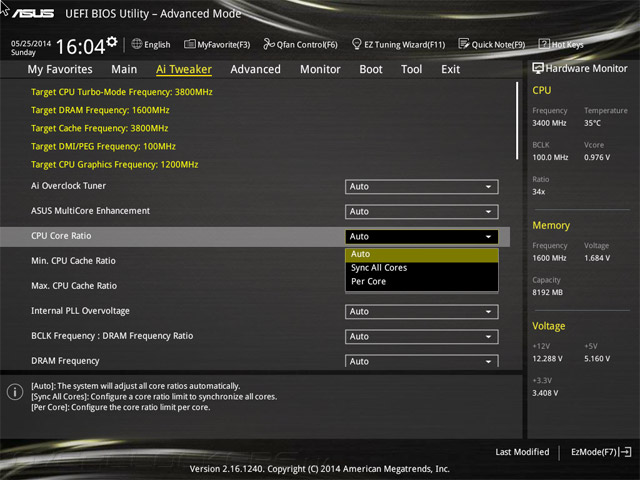Go to the Advanced tab
This screenshot has width=640, height=480.
(256, 69)
